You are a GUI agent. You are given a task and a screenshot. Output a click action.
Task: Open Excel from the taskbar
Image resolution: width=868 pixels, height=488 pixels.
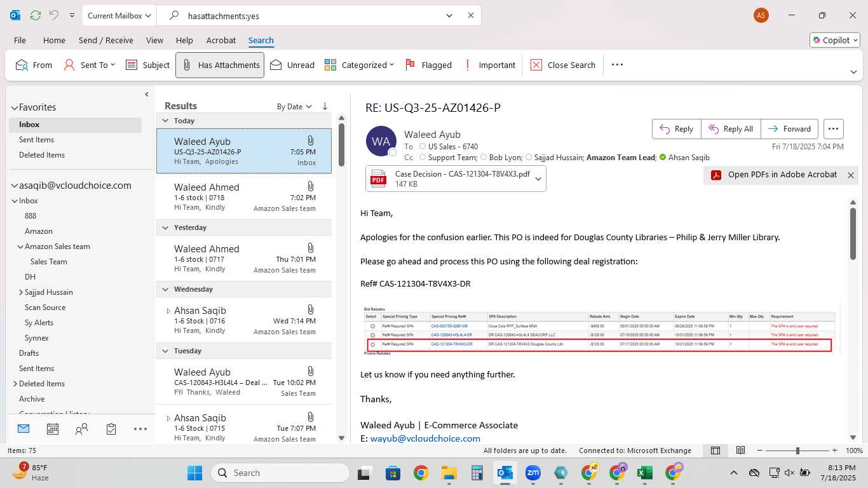click(x=645, y=473)
